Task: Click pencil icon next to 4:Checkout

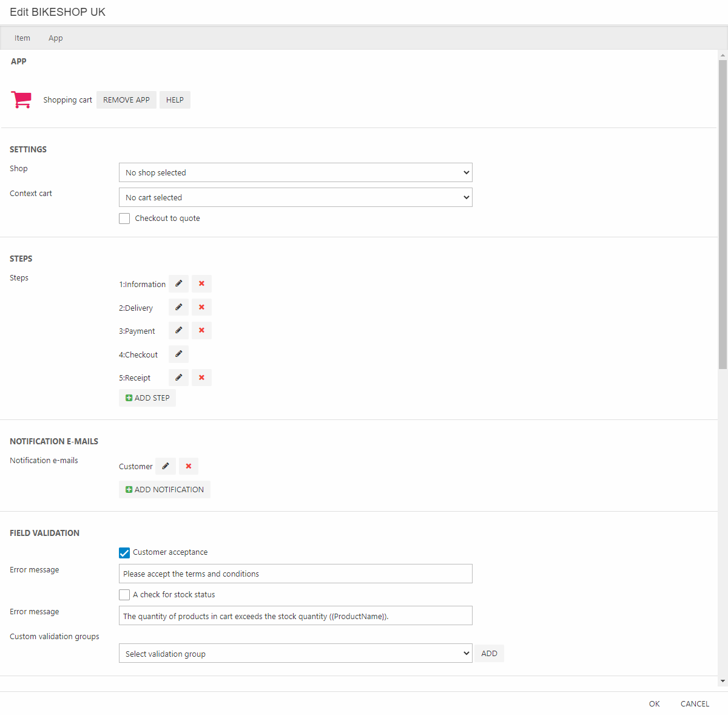Action: click(178, 354)
